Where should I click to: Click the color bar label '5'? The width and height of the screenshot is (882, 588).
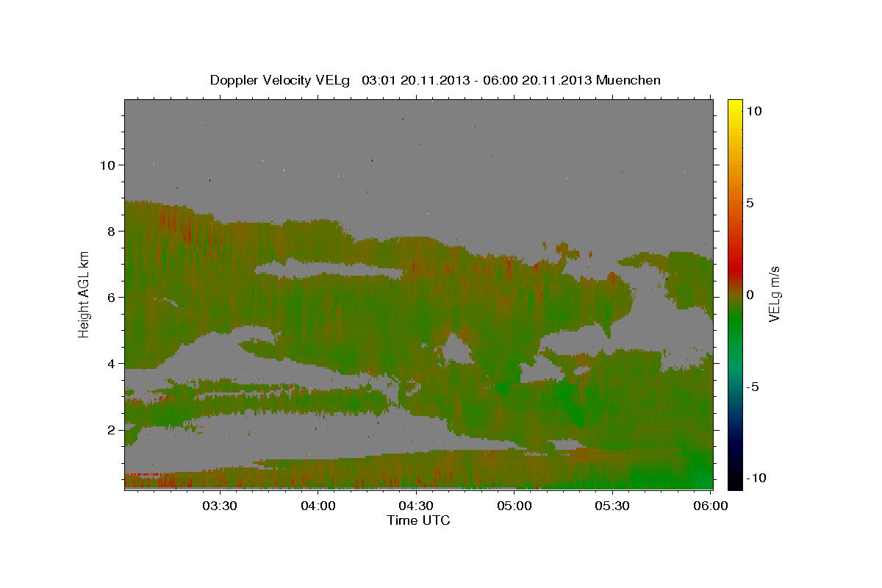point(750,203)
